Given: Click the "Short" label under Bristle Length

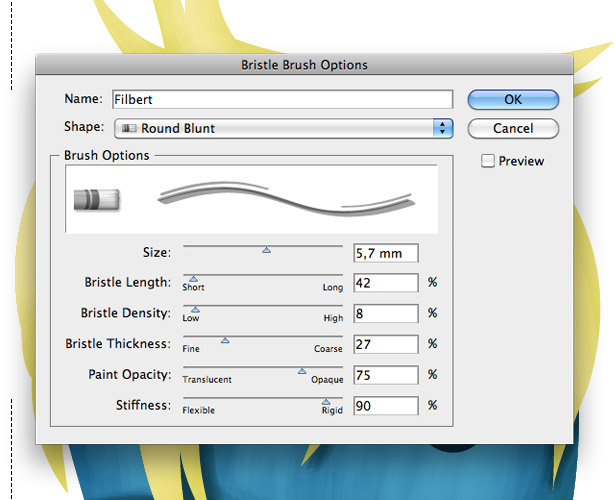Looking at the screenshot, I should (193, 287).
